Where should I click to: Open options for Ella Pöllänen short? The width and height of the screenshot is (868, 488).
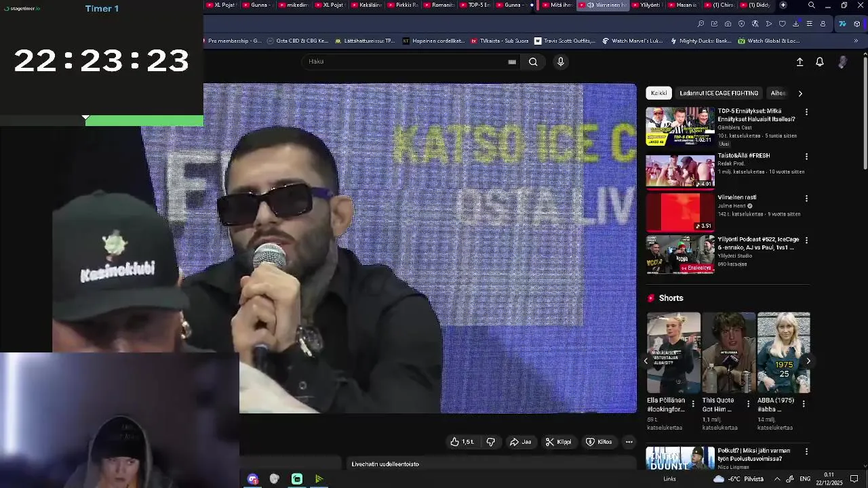point(693,404)
